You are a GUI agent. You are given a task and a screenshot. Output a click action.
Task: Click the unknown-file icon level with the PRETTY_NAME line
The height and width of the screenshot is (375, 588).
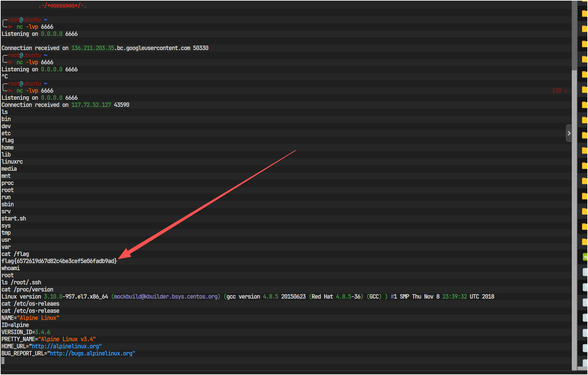[x=585, y=333]
